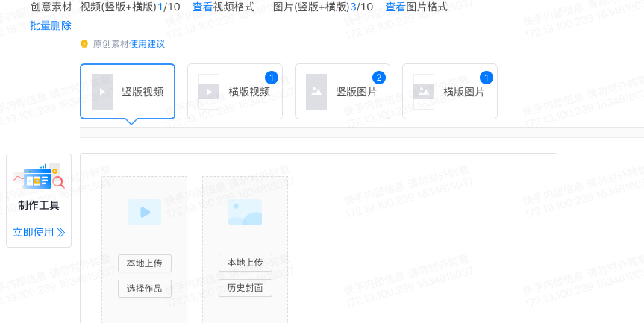
Task: Click the 竖版视频 portrait video icon
Action: [x=102, y=92]
